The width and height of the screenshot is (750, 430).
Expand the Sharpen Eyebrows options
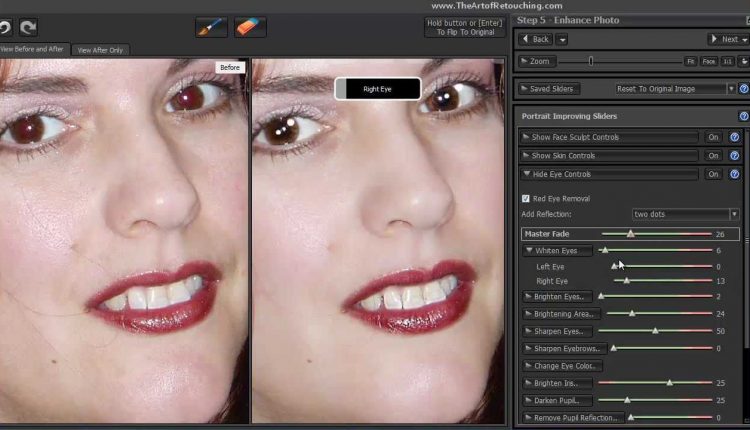pyautogui.click(x=564, y=348)
